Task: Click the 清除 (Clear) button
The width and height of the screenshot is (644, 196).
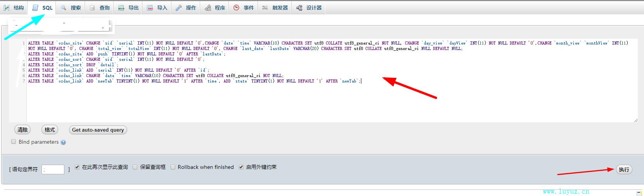Action: pos(22,130)
